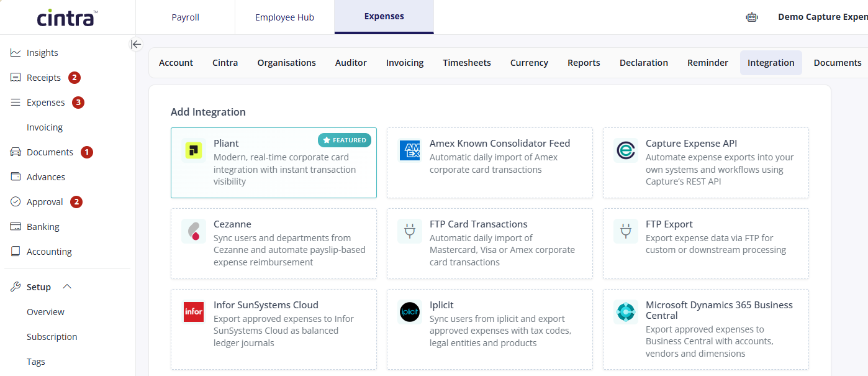Click the Approval checkmark icon
Screen dimensions: 868x376
tap(16, 202)
